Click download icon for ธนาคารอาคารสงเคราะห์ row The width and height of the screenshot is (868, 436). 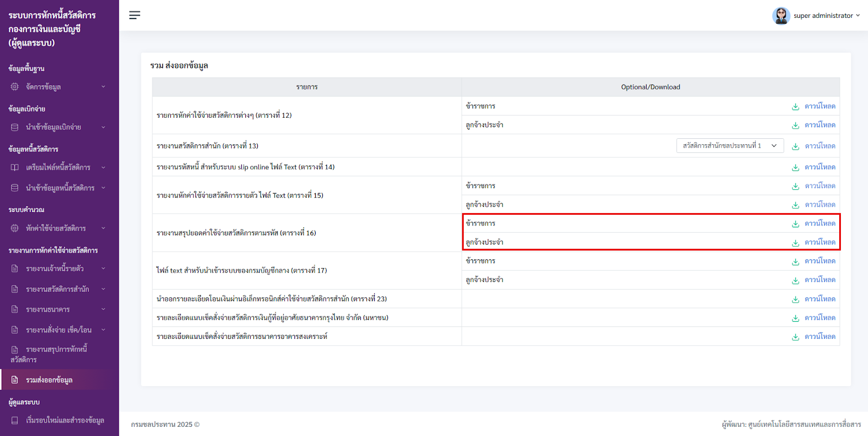pos(795,337)
